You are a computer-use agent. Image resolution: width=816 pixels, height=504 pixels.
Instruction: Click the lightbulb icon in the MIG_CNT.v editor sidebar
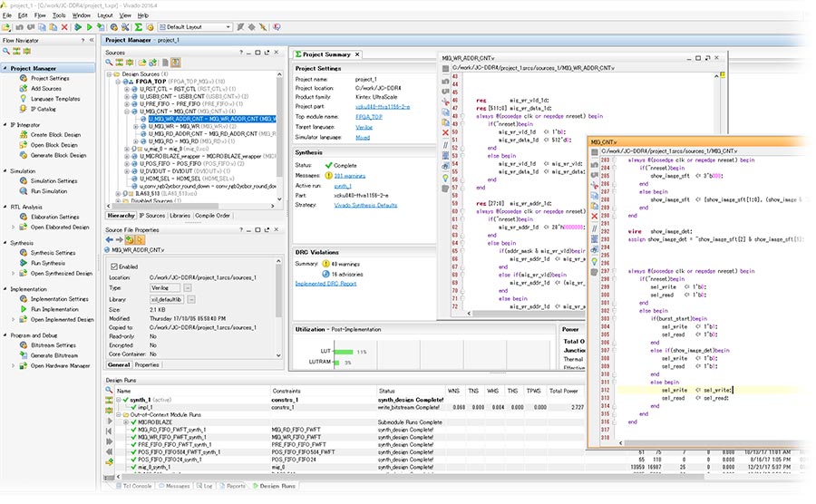[593, 260]
